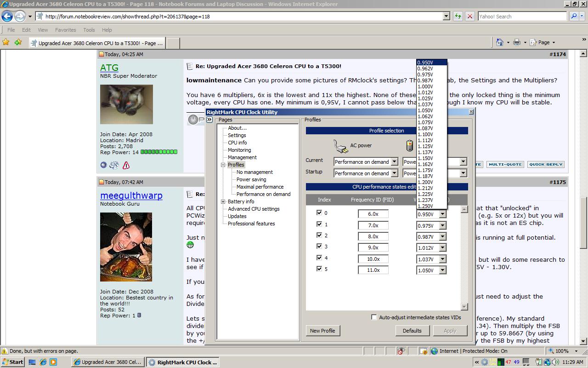Click the browser Back arrow button

click(x=7, y=16)
